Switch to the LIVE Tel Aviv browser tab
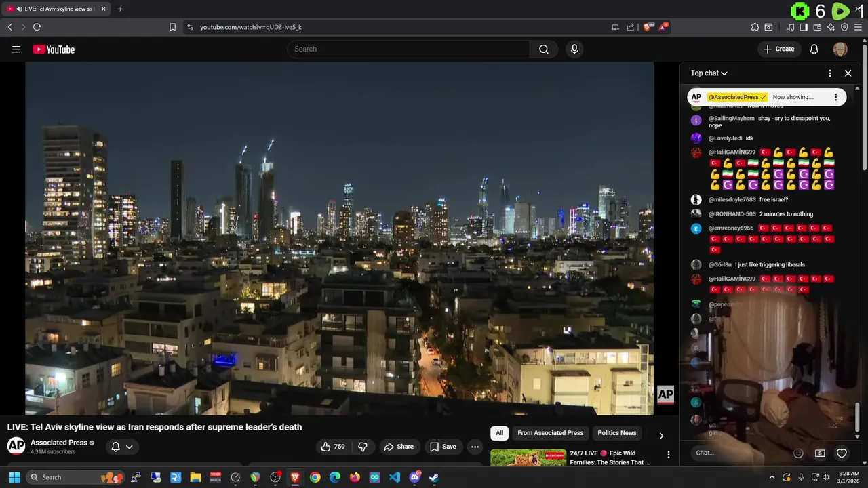The height and width of the screenshot is (488, 868). point(56,9)
